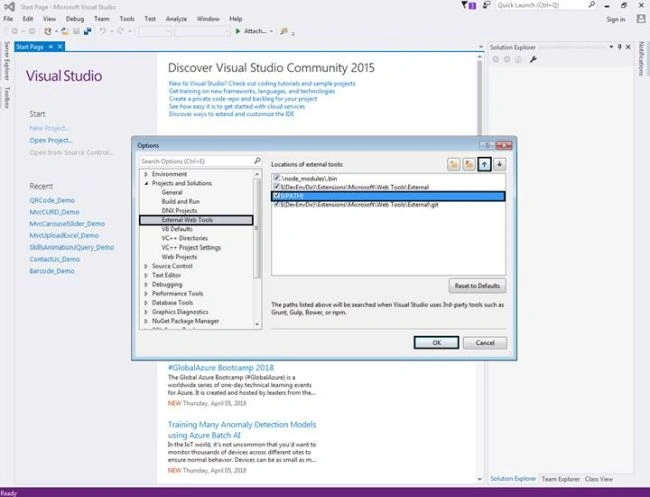Image resolution: width=650 pixels, height=497 pixels.
Task: Switch to the Team Explorer tab
Action: 560,479
